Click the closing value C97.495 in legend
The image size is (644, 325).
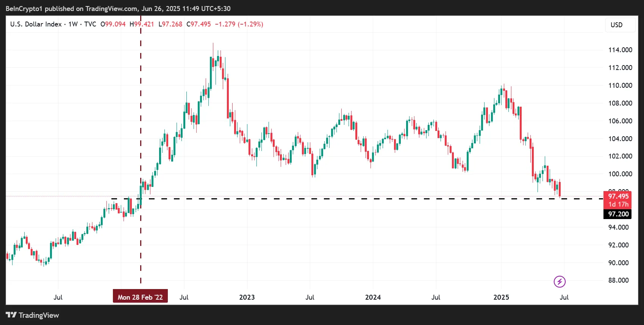click(x=199, y=24)
